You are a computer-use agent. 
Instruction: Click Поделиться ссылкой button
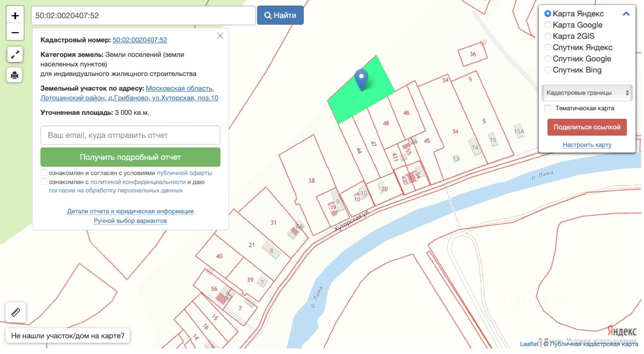pos(587,127)
